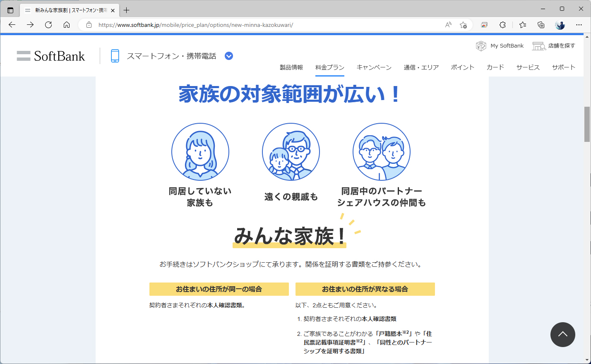Click the browser profile avatar
Viewport: 591px width, 364px height.
pos(560,25)
